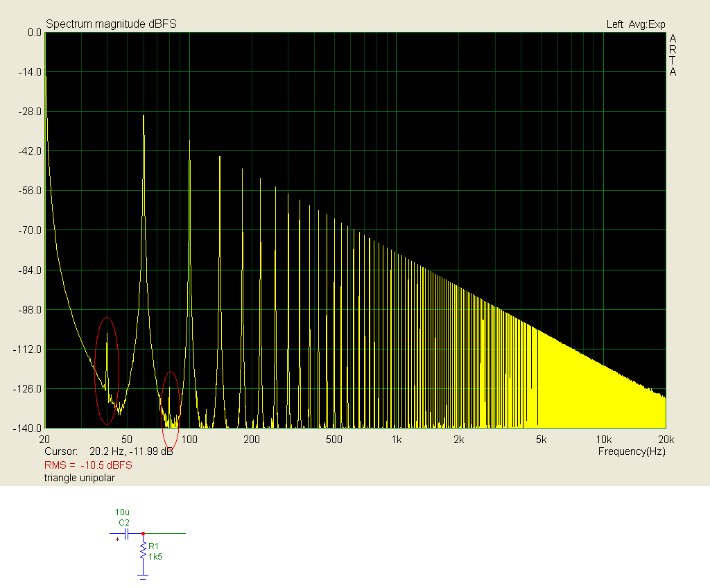
Task: Click the -42.0 y-axis label
Action: coord(30,151)
